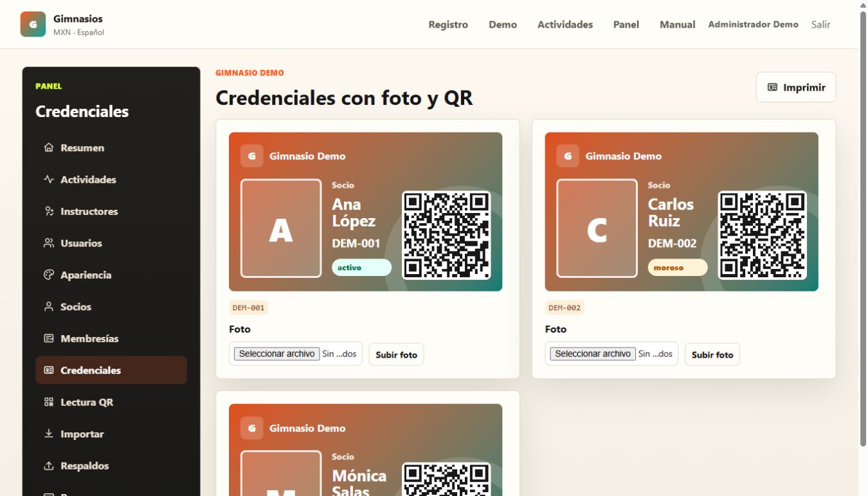Click the Lectura QR code icon in sidebar
Viewport: 868px width, 496px height.
click(49, 402)
